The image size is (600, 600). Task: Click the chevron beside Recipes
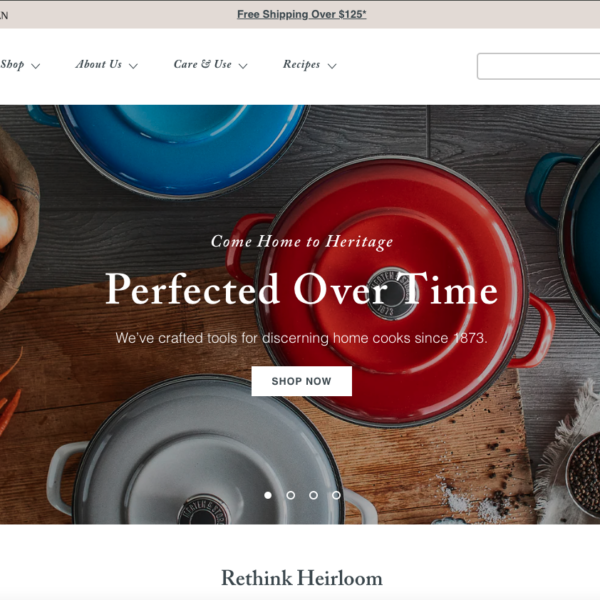[x=332, y=66]
